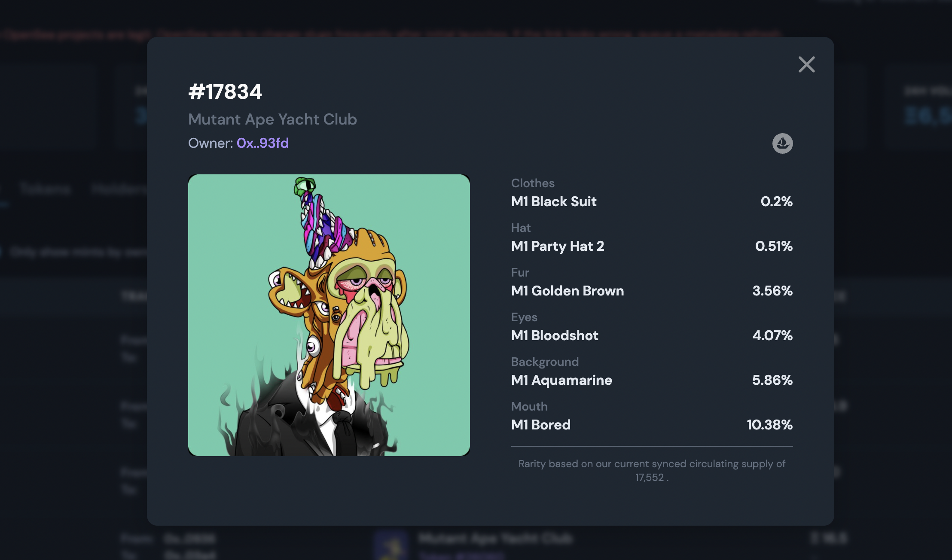Select the M1 Party Hat 2 trait
Image resolution: width=952 pixels, height=560 pixels.
click(x=558, y=246)
